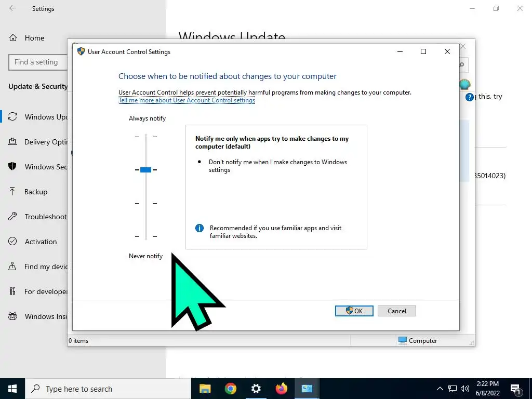
Task: Open Google Chrome from taskbar
Action: [x=230, y=389]
